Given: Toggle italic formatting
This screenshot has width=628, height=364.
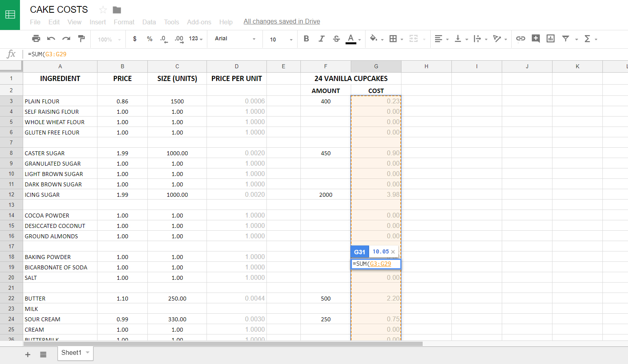Looking at the screenshot, I should click(321, 39).
